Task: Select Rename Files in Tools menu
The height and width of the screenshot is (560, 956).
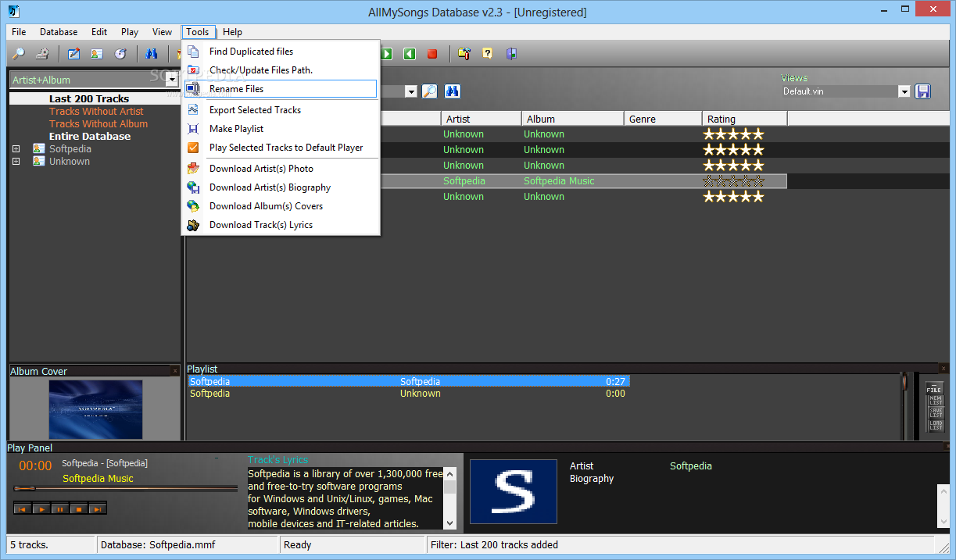Action: tap(281, 89)
